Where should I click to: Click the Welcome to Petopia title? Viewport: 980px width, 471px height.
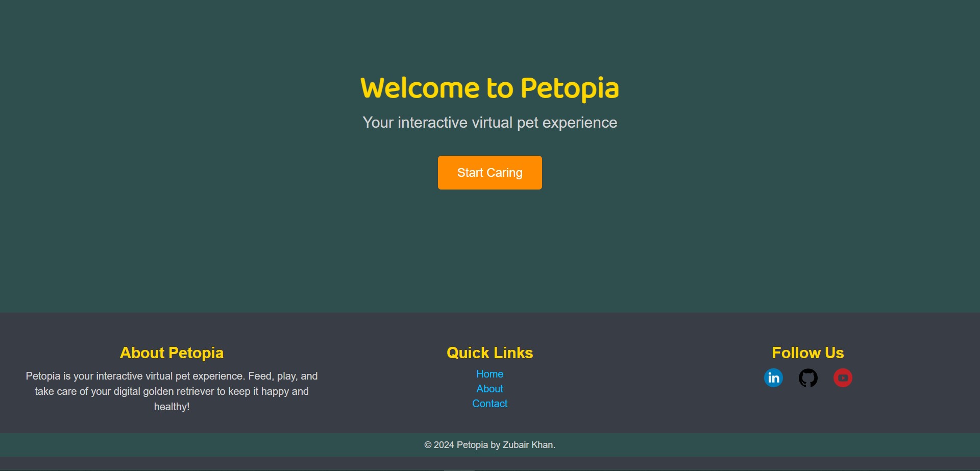click(489, 87)
